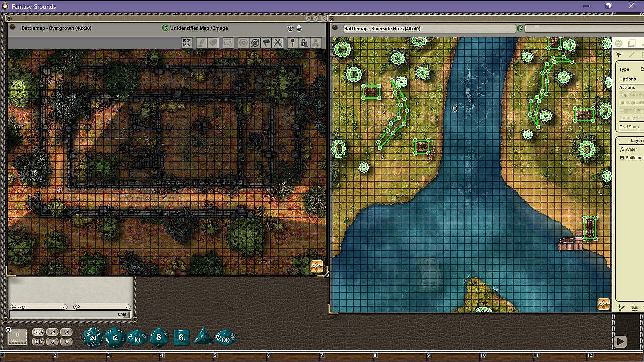644x362 pixels.
Task: Toggle the padlock in Overgrown title bar
Action: click(x=299, y=28)
